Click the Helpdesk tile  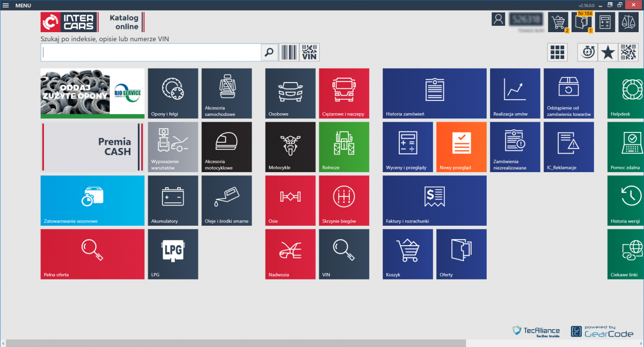626,93
